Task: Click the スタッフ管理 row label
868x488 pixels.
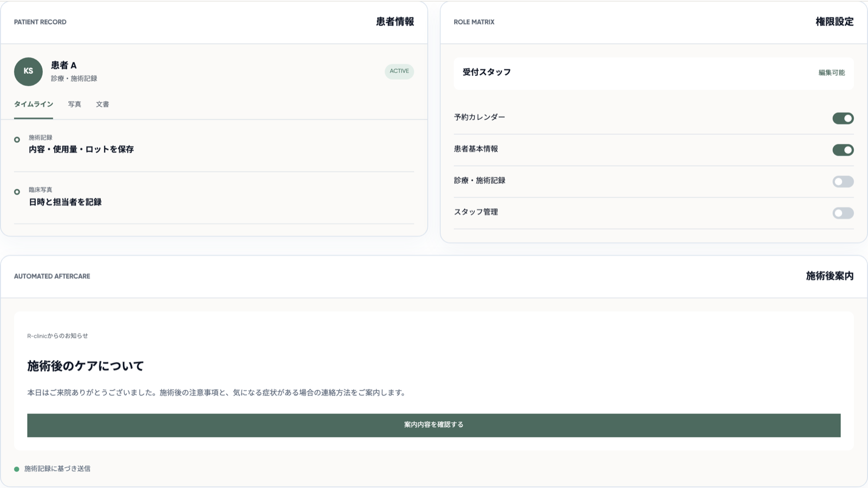Action: click(476, 212)
